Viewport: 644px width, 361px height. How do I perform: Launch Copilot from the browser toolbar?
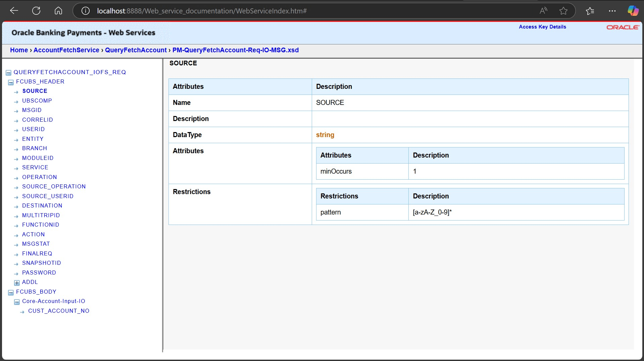click(633, 11)
